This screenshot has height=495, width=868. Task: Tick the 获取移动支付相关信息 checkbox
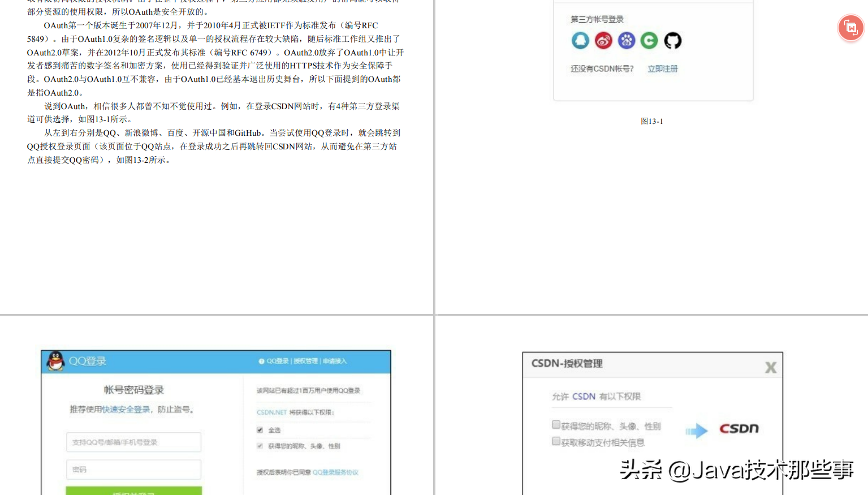click(x=556, y=441)
